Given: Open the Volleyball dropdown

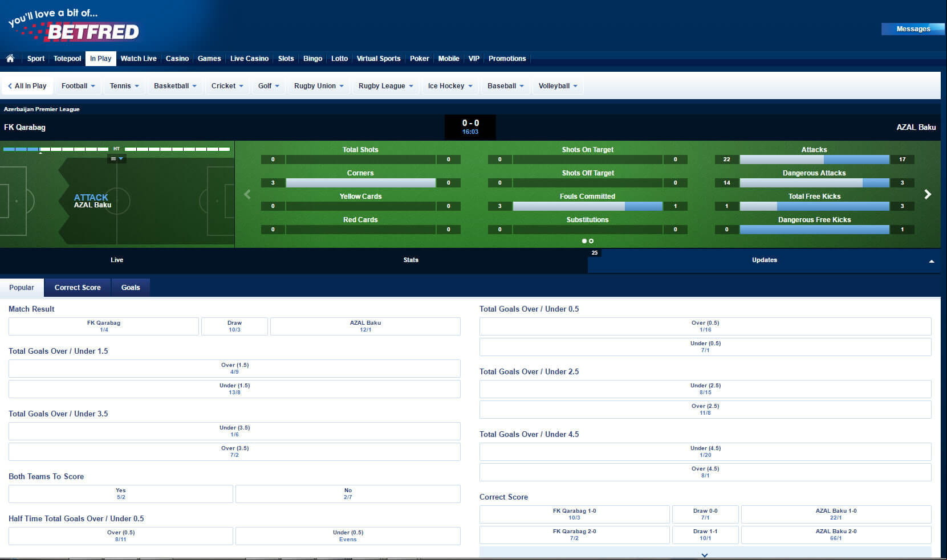Looking at the screenshot, I should pyautogui.click(x=558, y=86).
